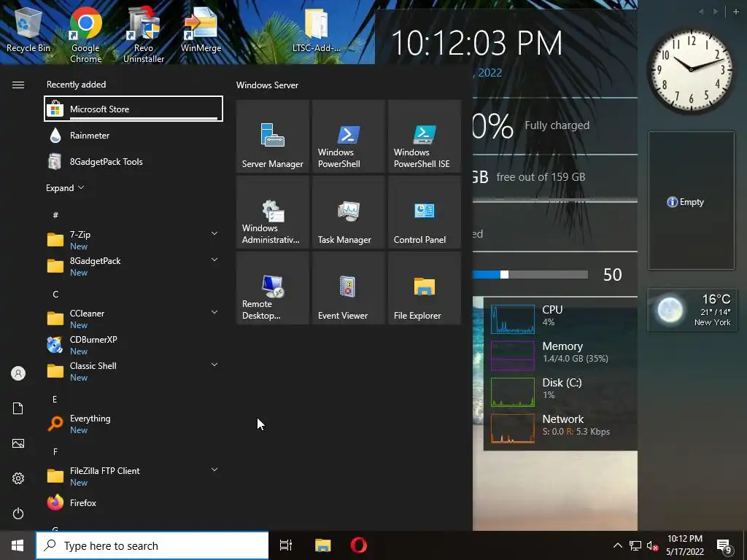Jump via the # letter header
The height and width of the screenshot is (560, 747).
click(x=55, y=215)
